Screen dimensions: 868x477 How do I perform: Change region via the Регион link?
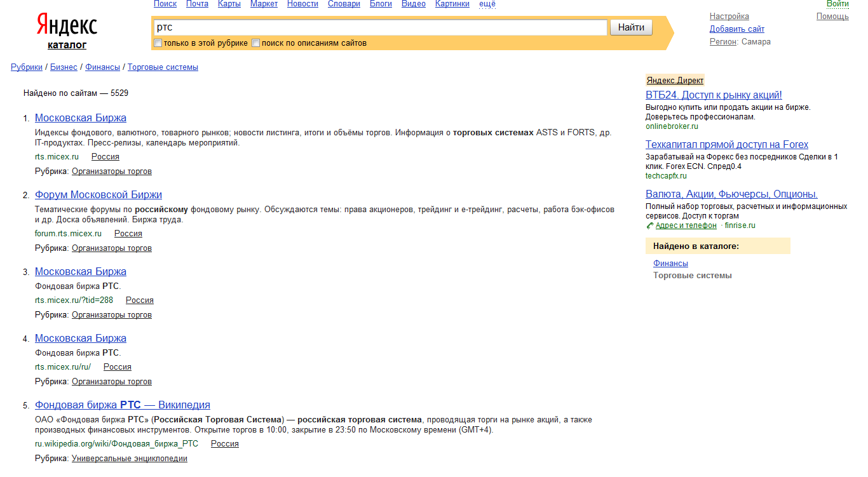click(x=723, y=42)
